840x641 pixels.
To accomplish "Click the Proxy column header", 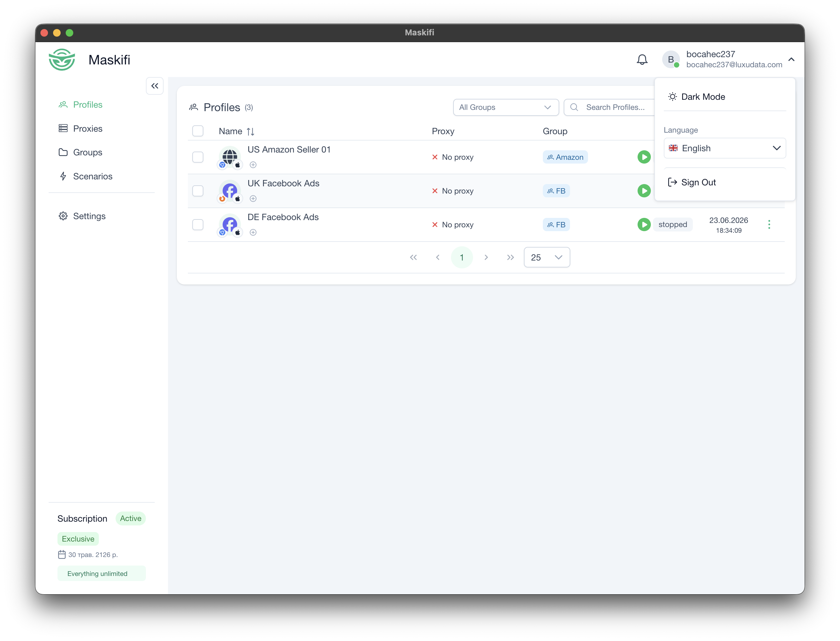I will tap(443, 131).
